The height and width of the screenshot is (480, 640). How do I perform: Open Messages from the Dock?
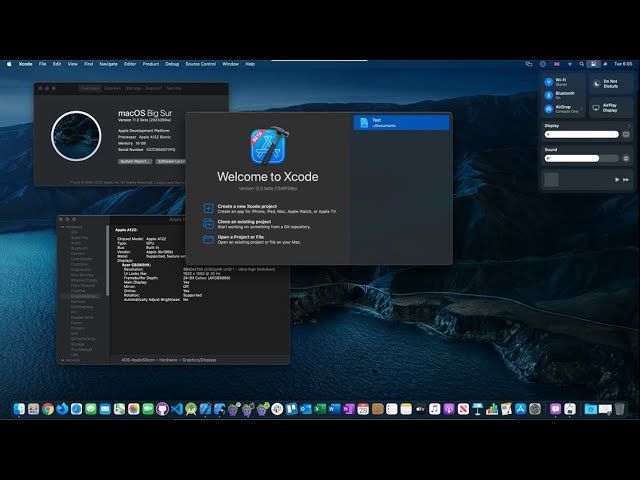pos(91,409)
